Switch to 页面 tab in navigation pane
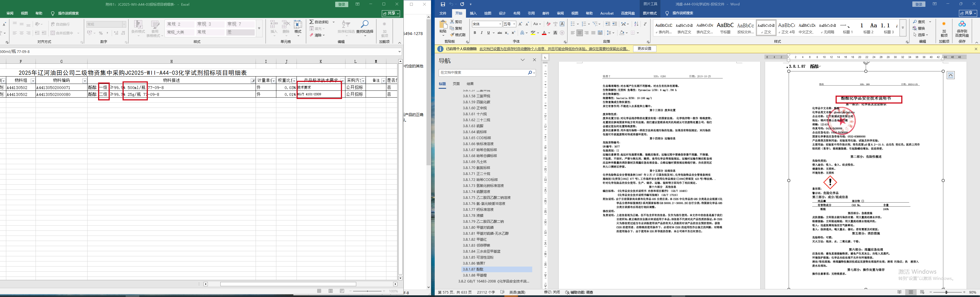Viewport: 980px width, 297px height. tap(456, 84)
